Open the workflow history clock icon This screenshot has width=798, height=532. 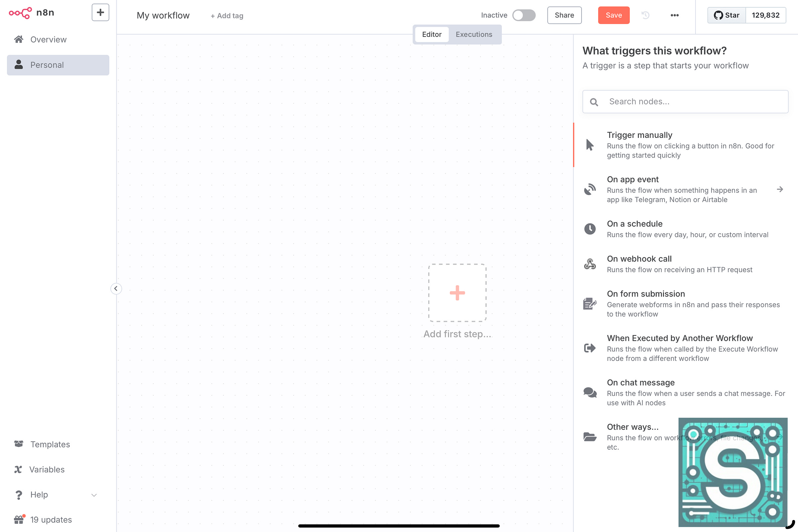click(645, 15)
